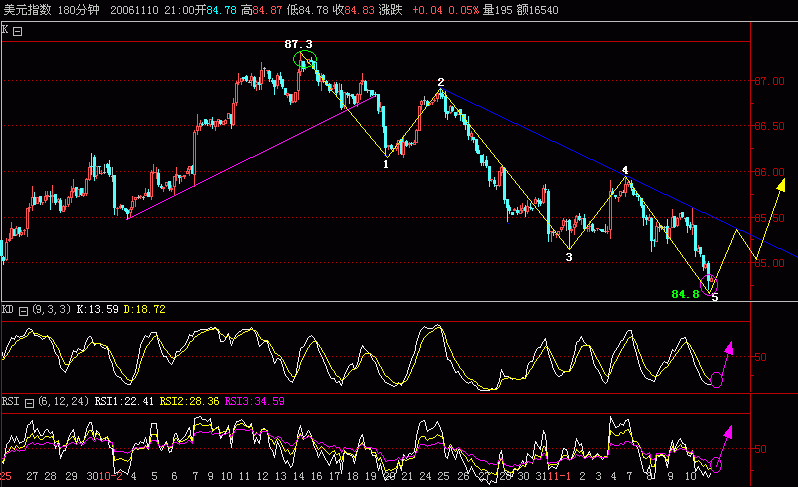The height and width of the screenshot is (487, 798).
Task: Click the date label 19
Action: pos(370,476)
